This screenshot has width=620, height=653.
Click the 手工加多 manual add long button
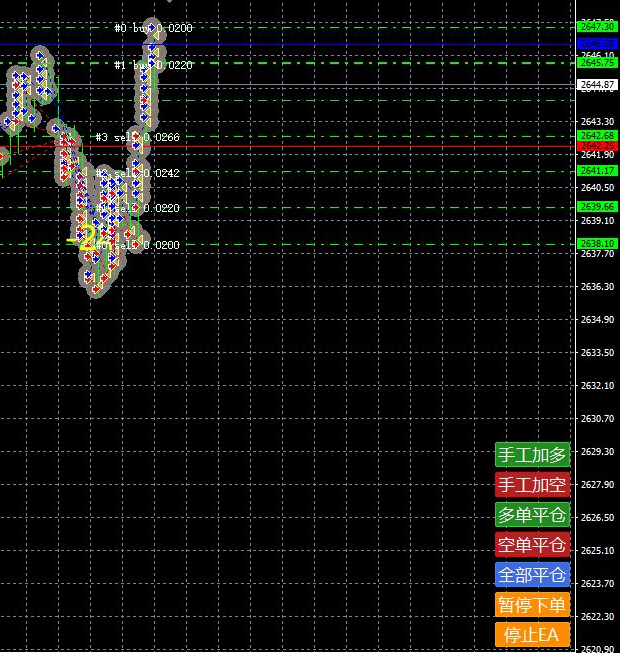[532, 455]
